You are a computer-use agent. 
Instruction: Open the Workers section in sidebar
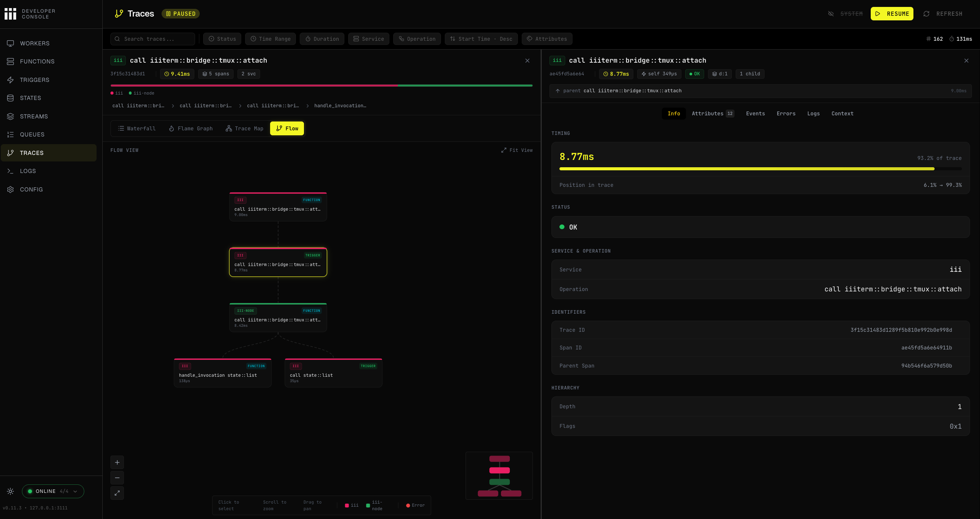[48, 43]
